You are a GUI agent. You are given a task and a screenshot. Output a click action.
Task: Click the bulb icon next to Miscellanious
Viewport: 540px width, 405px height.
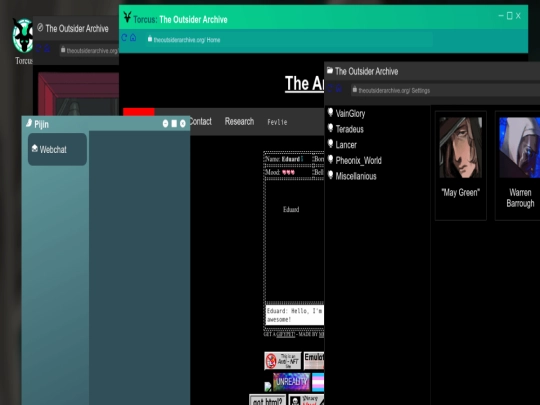click(x=330, y=175)
